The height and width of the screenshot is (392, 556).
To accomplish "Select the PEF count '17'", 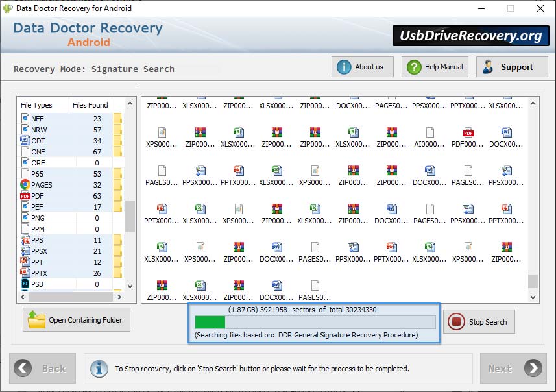I will click(97, 207).
